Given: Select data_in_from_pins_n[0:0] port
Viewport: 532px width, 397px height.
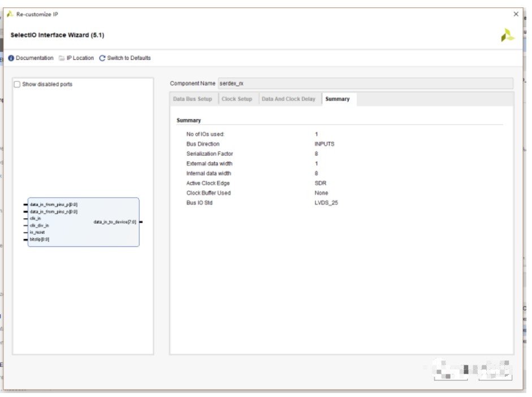Looking at the screenshot, I should tap(54, 212).
